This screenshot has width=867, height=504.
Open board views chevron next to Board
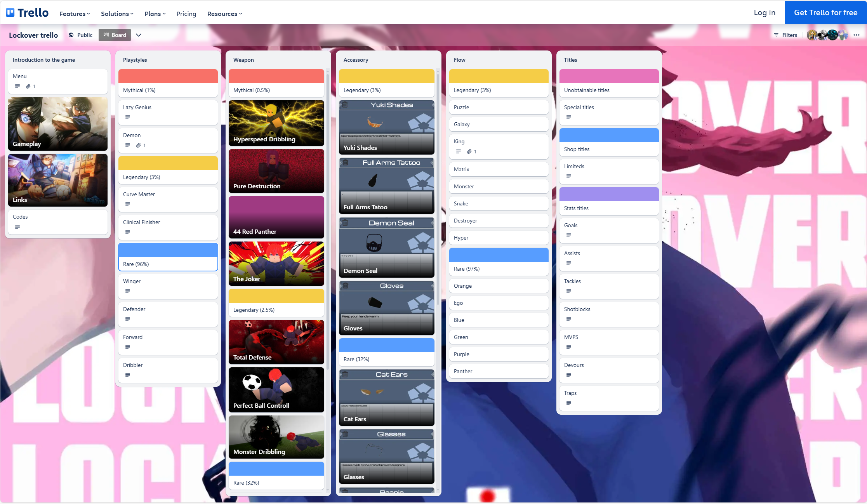pyautogui.click(x=139, y=35)
